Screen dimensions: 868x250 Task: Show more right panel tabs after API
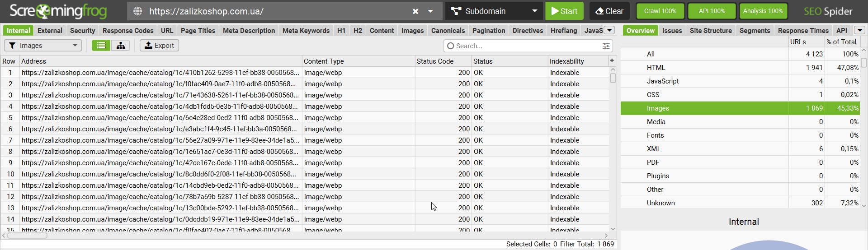point(859,30)
